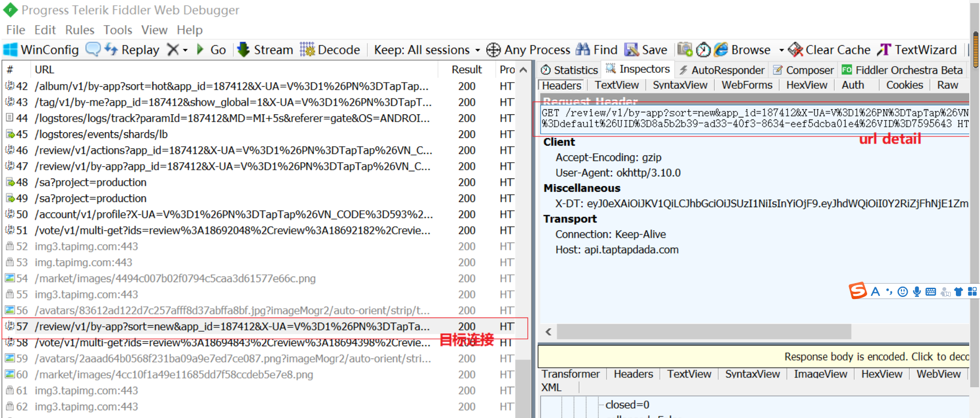Click the Sogou soft keyboard icon

click(x=931, y=292)
